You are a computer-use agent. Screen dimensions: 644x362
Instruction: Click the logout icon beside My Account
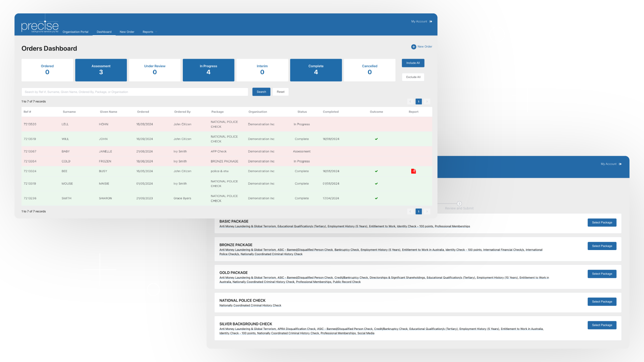pyautogui.click(x=431, y=21)
